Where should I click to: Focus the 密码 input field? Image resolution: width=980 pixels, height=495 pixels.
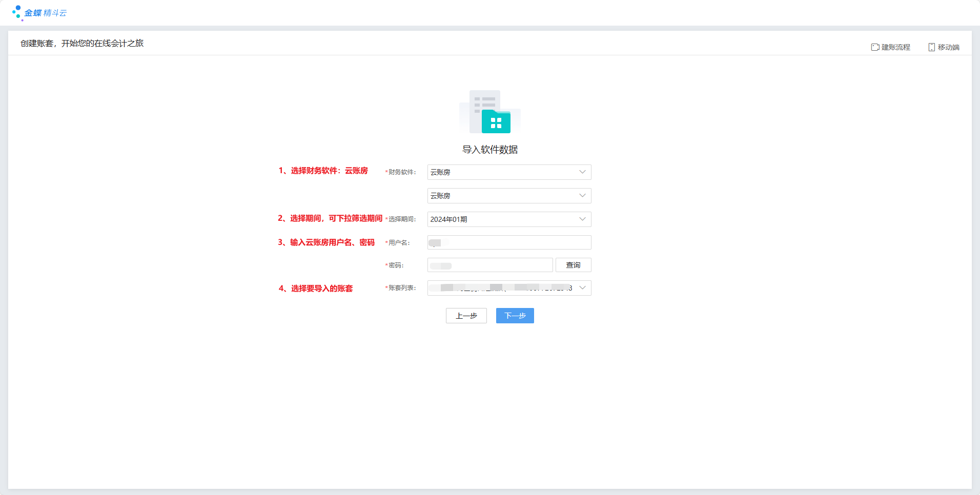coord(490,265)
